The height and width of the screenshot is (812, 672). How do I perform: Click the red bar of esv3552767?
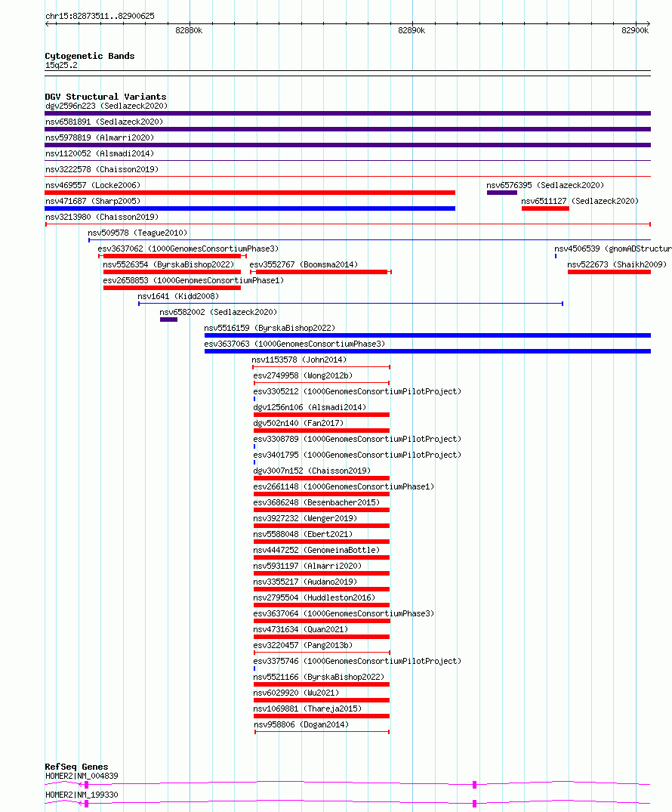coord(322,272)
